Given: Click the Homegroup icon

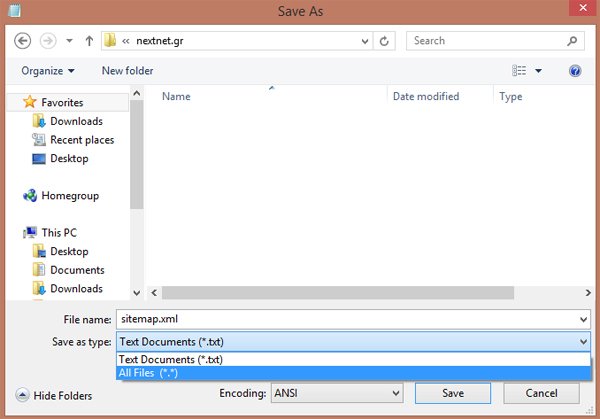Looking at the screenshot, I should (30, 196).
